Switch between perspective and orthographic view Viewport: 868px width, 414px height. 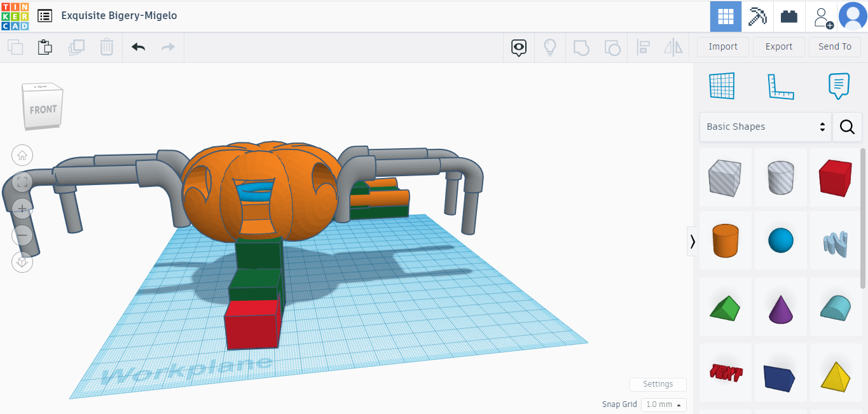coord(22,262)
